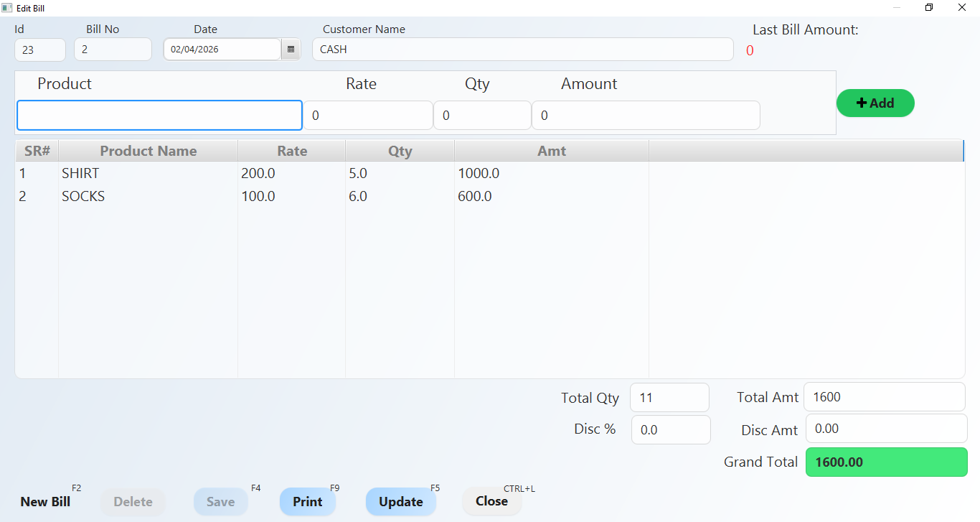Start a New Bill
The width and height of the screenshot is (980, 522).
[x=45, y=502]
